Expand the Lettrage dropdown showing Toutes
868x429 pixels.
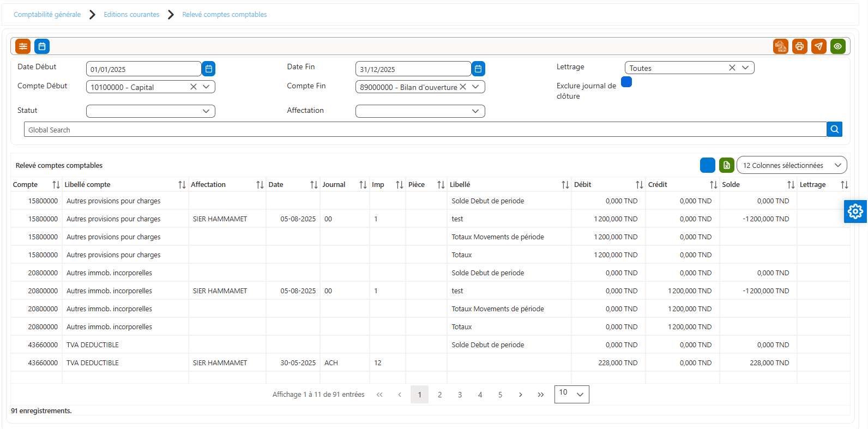coord(690,68)
